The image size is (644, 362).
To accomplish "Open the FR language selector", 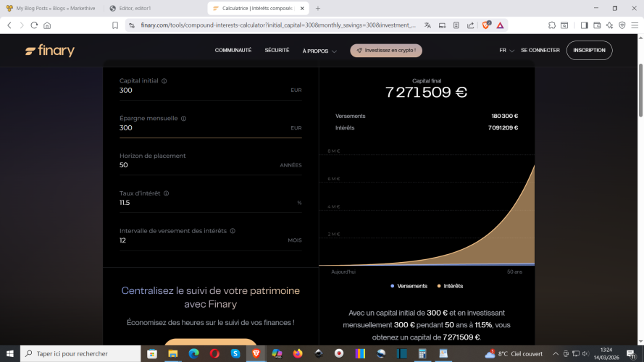I will 506,51.
